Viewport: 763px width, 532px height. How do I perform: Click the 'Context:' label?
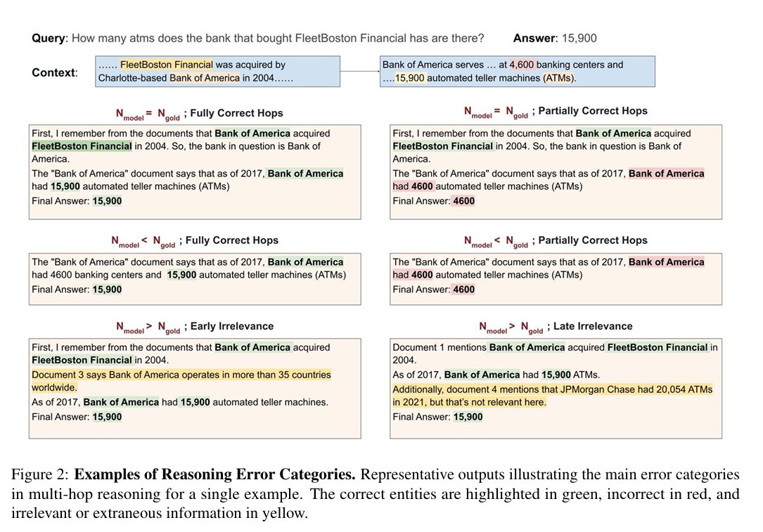pos(55,72)
